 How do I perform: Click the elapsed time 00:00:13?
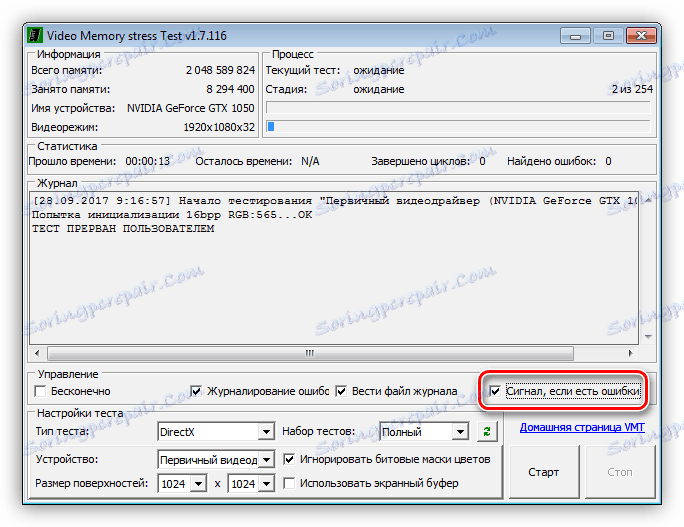pos(147,161)
